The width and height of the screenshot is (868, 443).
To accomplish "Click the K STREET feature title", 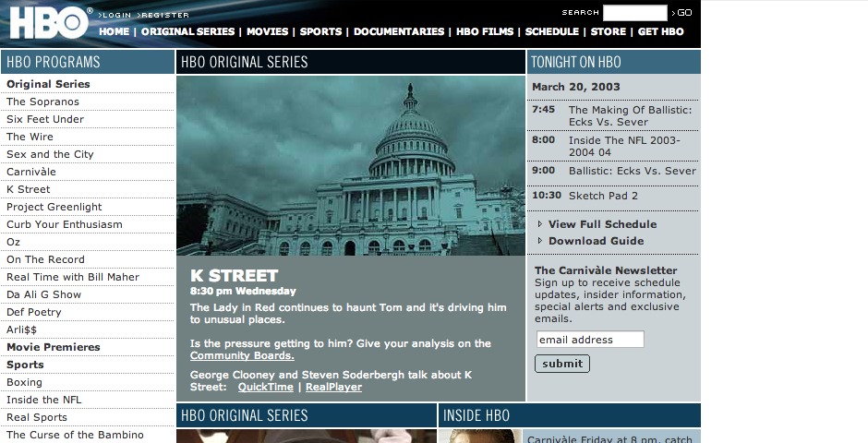I will point(234,275).
